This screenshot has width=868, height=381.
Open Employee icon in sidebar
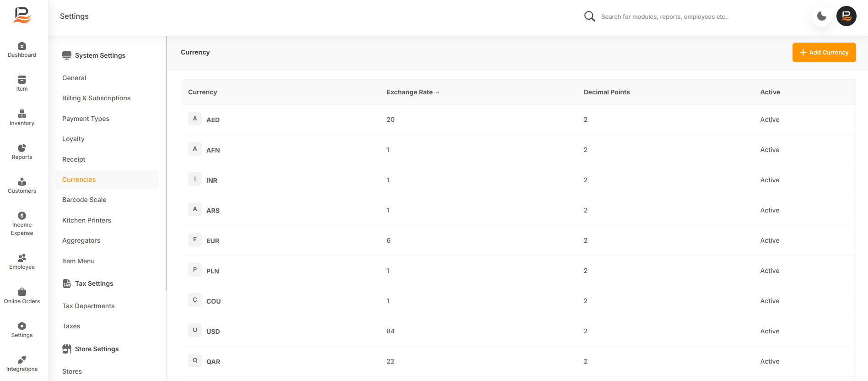[22, 258]
